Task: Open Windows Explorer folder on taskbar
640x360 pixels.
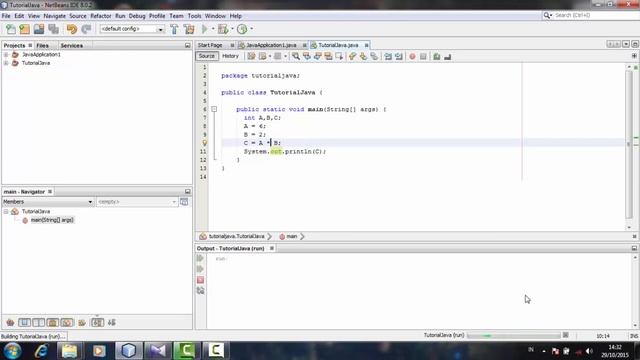Action: (x=69, y=351)
